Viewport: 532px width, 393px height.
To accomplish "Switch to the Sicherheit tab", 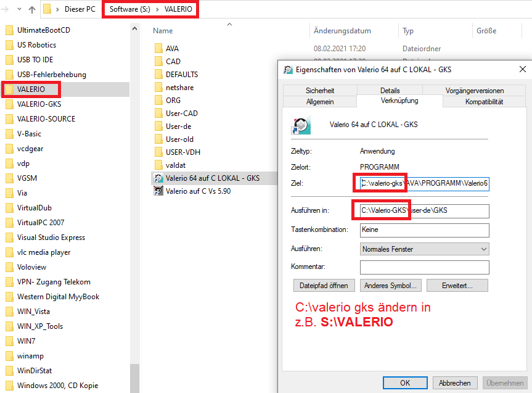I will [320, 91].
